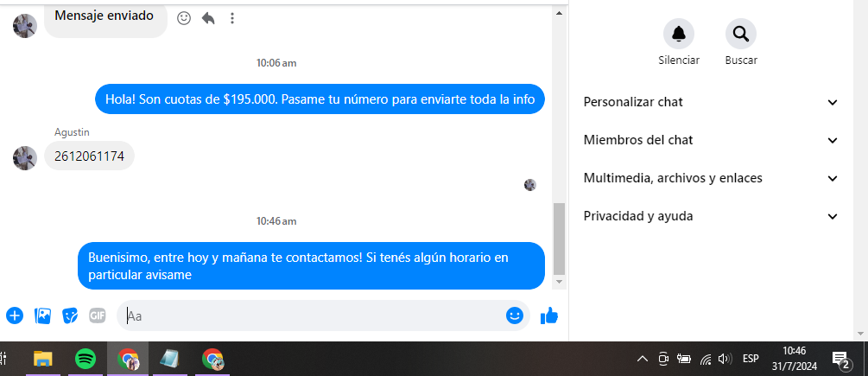Viewport: 868px width, 376px height.
Task: Choose a sticker from the sticker icon
Action: (x=70, y=315)
